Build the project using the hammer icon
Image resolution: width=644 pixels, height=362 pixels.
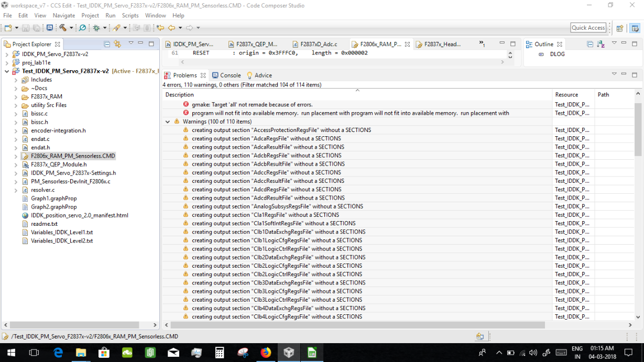tap(63, 28)
